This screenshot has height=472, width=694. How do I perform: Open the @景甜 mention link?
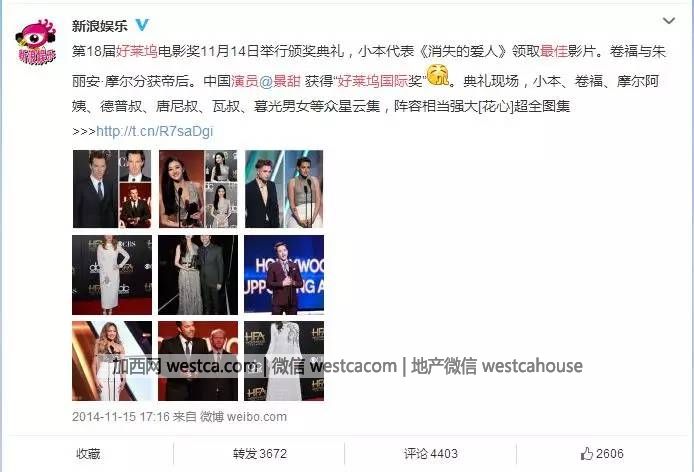click(x=280, y=81)
